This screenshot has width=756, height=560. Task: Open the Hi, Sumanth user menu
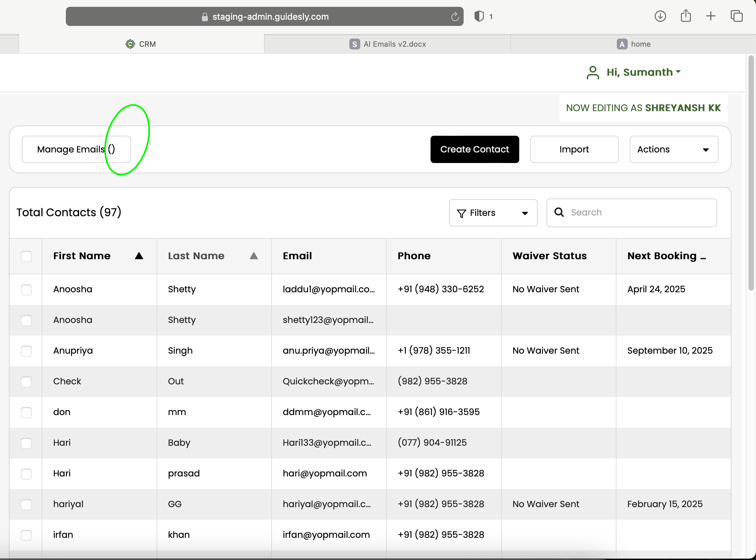[643, 72]
